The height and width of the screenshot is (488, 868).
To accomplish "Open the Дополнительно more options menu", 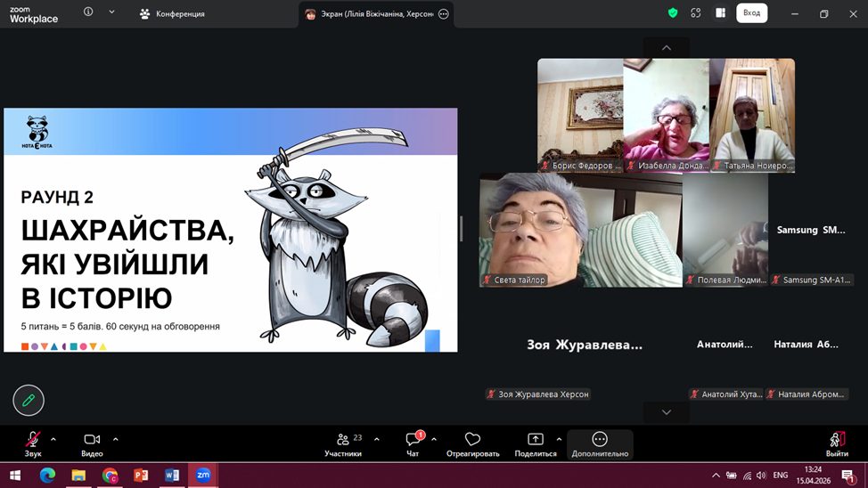I will [600, 440].
